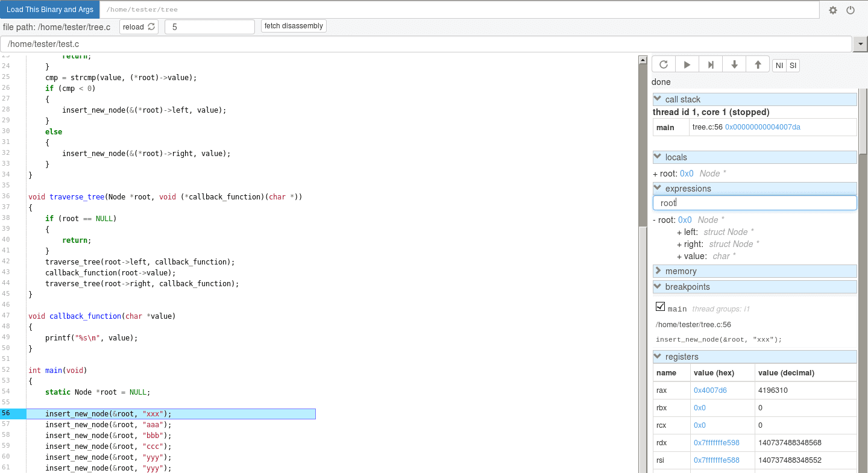Collapse the registers section
868x473 pixels.
coord(755,357)
